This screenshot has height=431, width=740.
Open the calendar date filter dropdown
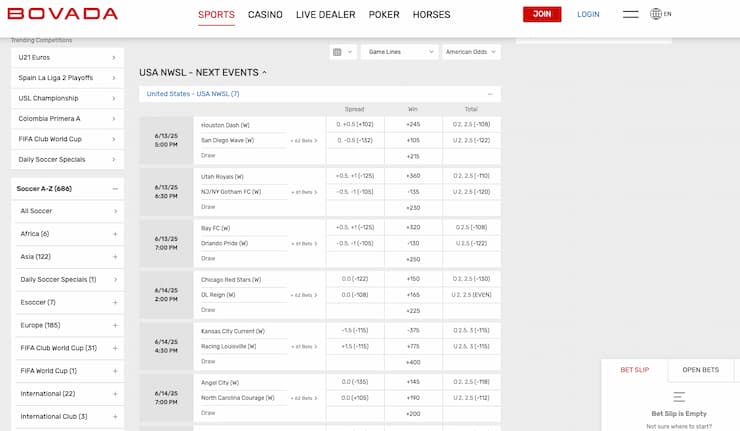pyautogui.click(x=343, y=52)
